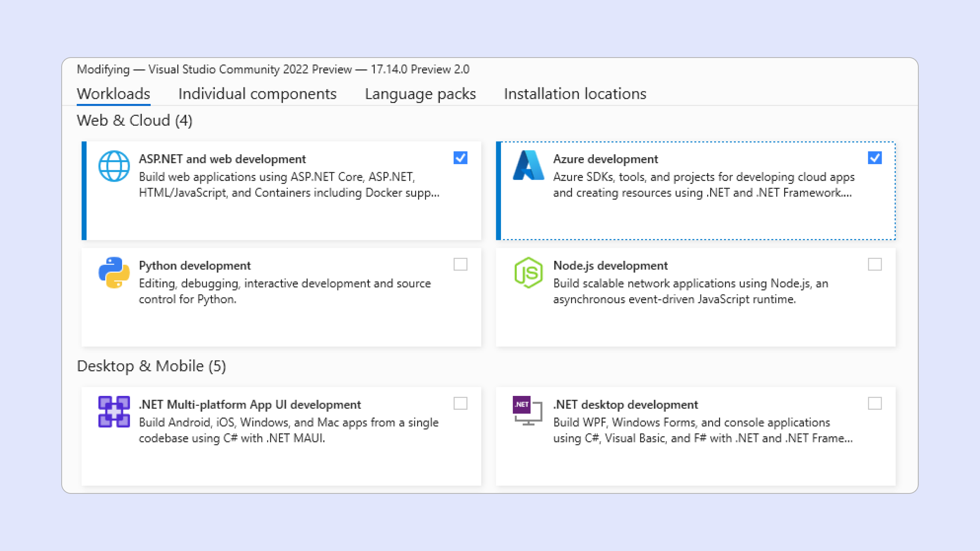Enable the Node.js development checkbox

pyautogui.click(x=875, y=264)
